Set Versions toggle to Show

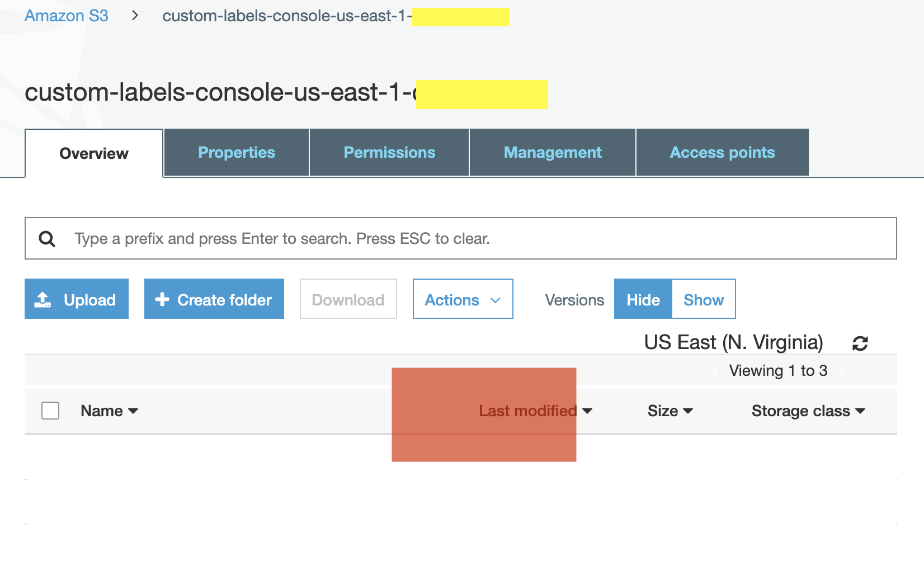[704, 299]
